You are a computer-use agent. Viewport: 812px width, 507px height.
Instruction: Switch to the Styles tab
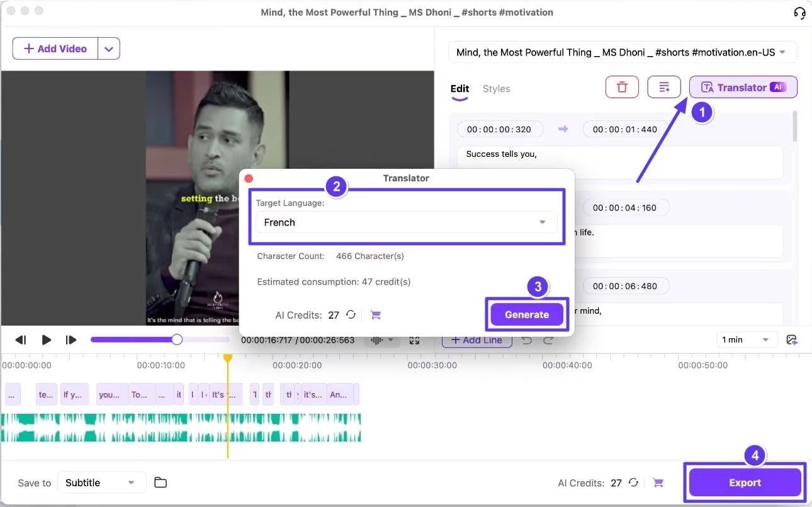(496, 89)
